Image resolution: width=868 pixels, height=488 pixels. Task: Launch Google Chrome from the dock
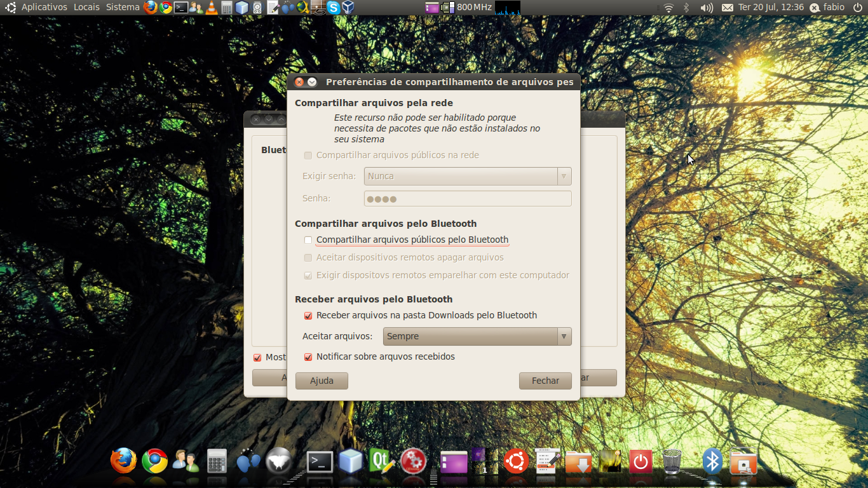pos(154,461)
